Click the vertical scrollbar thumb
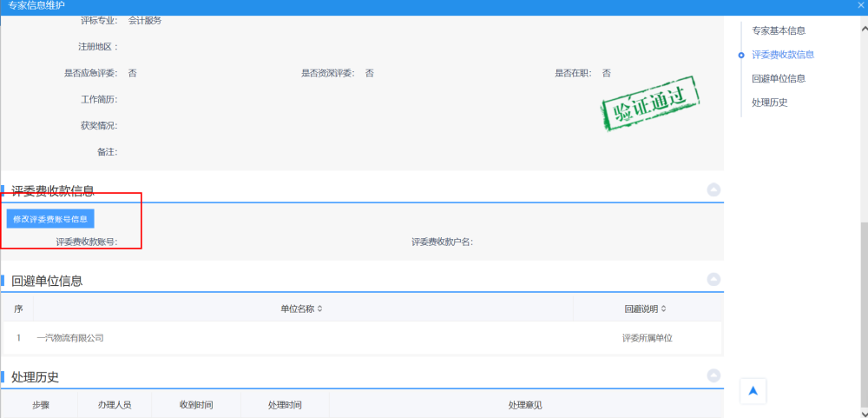 863,313
